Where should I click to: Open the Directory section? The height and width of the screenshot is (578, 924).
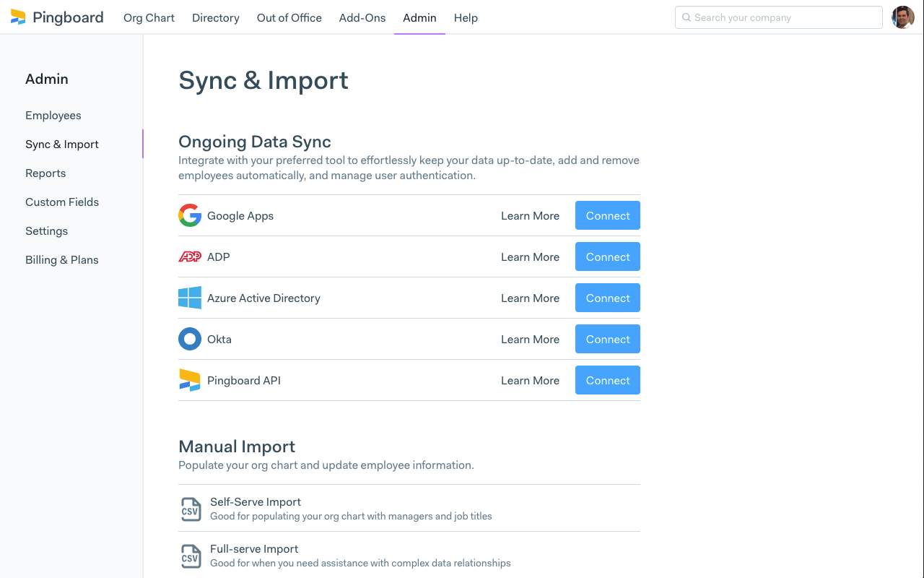click(215, 17)
